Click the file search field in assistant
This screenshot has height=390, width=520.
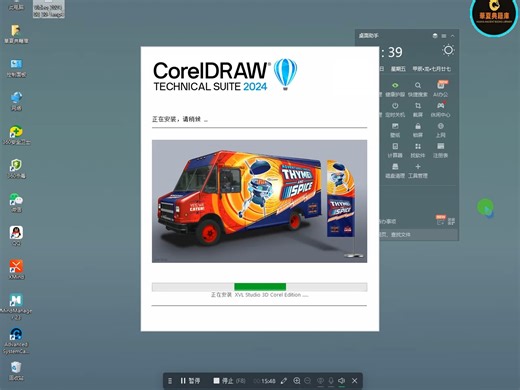click(x=417, y=235)
